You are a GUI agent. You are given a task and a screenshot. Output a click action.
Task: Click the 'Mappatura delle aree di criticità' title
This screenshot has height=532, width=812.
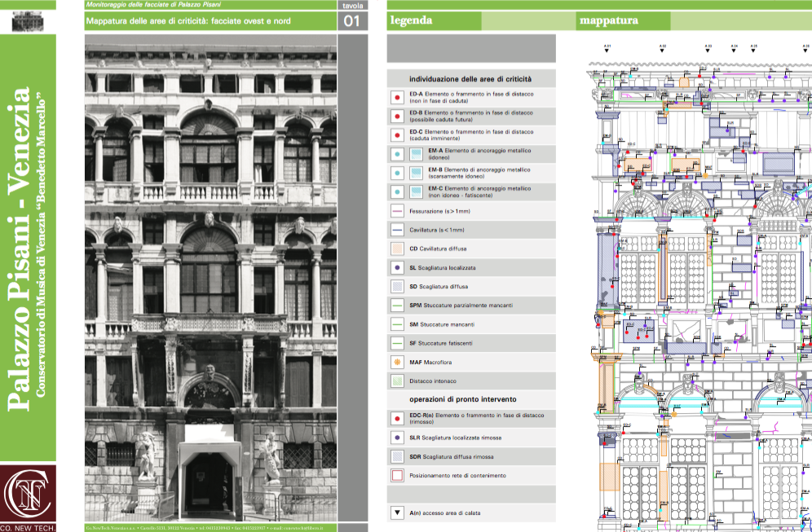tap(188, 21)
